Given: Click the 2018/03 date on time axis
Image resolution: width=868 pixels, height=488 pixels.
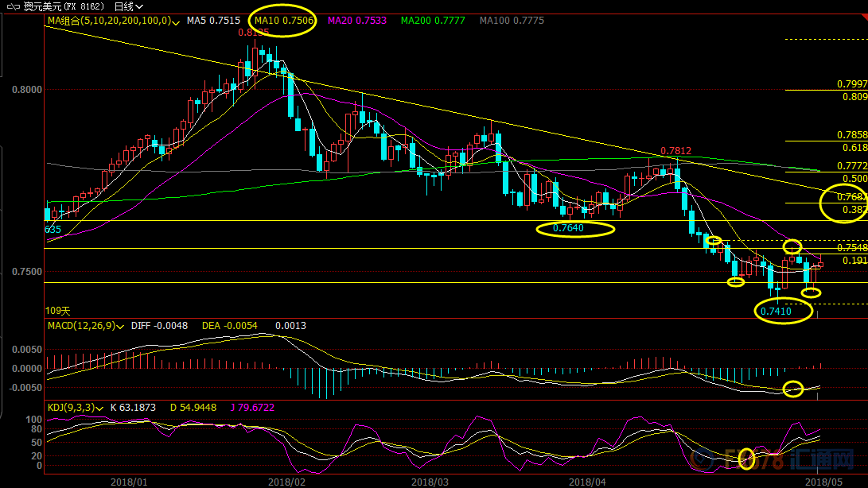Looking at the screenshot, I should coord(430,481).
